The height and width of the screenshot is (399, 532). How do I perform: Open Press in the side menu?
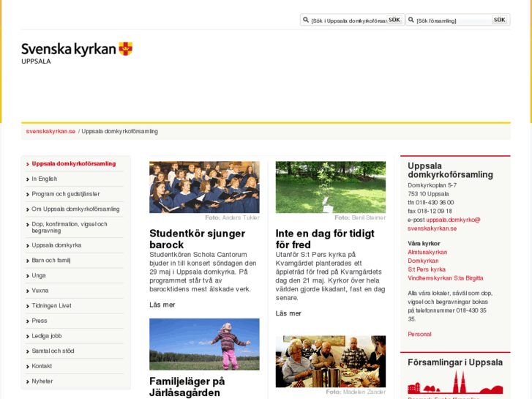pyautogui.click(x=40, y=321)
